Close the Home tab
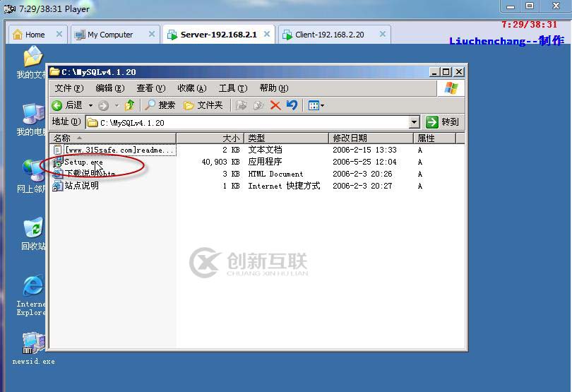The image size is (572, 392). (59, 34)
